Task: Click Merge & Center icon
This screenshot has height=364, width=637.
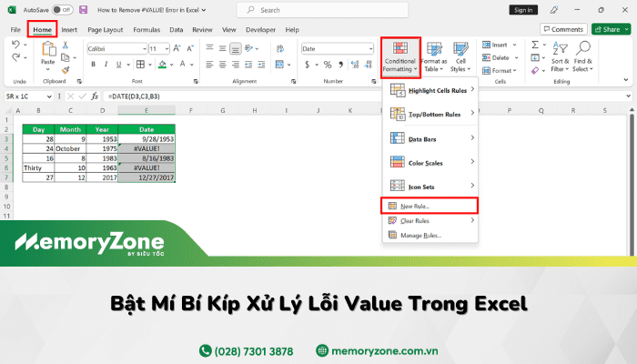Action: (x=279, y=65)
